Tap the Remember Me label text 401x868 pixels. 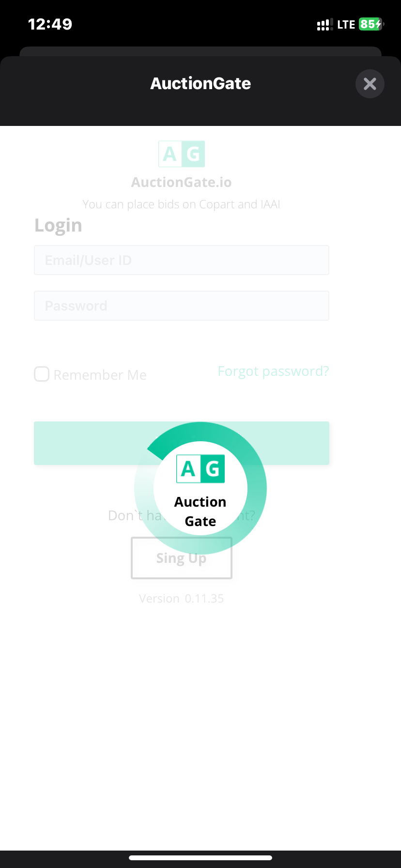click(100, 375)
